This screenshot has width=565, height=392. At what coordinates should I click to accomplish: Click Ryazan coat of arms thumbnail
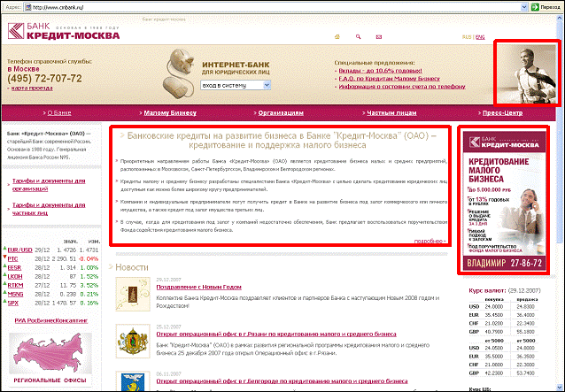(x=133, y=341)
